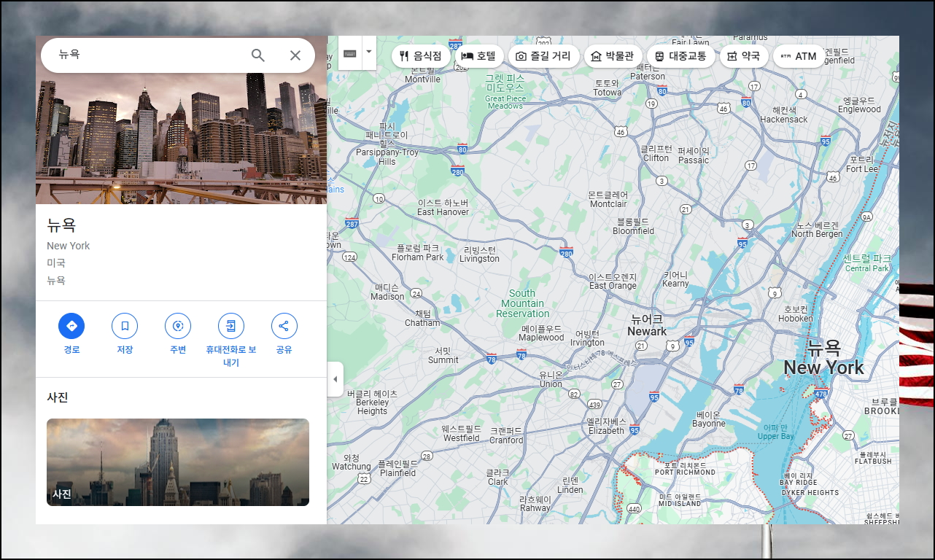This screenshot has width=935, height=560.
Task: Click the 메이플우드 Maplewood map label
Action: (542, 333)
